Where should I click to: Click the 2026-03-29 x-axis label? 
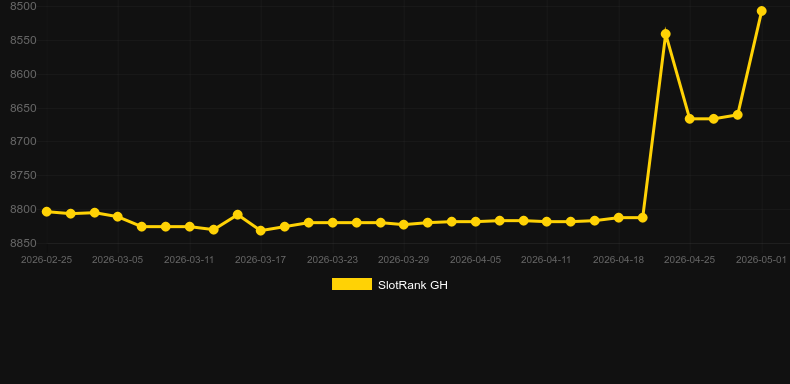point(404,260)
